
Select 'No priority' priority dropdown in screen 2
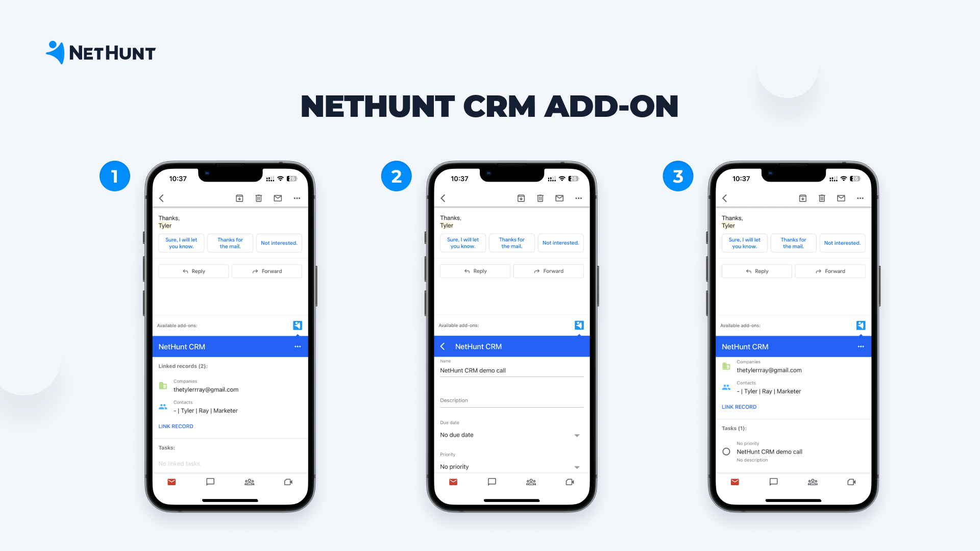tap(509, 466)
